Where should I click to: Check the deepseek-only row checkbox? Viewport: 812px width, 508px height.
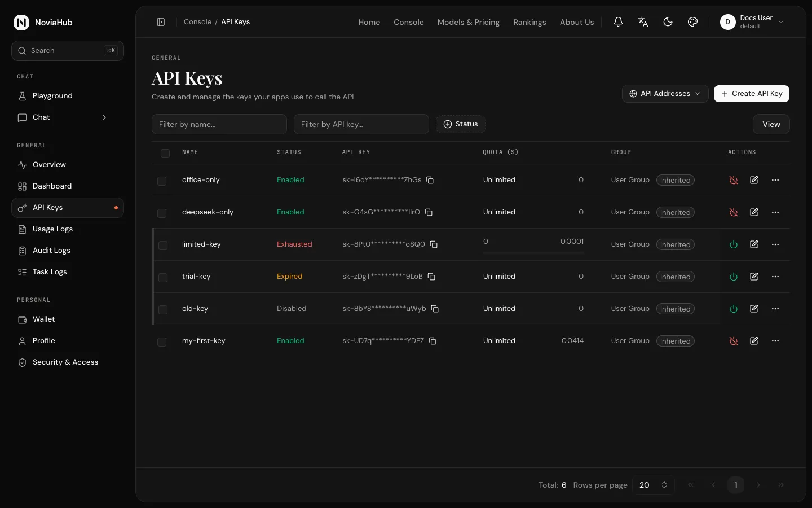click(162, 213)
